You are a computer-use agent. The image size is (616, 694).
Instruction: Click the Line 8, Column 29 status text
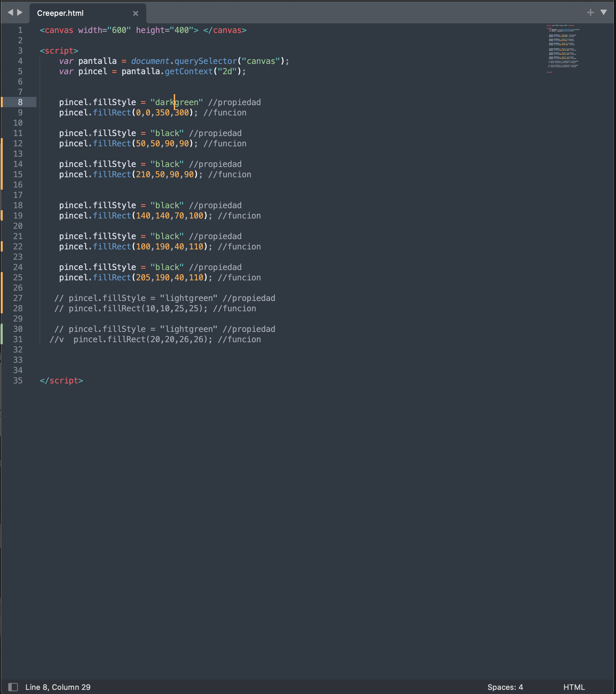click(x=58, y=687)
